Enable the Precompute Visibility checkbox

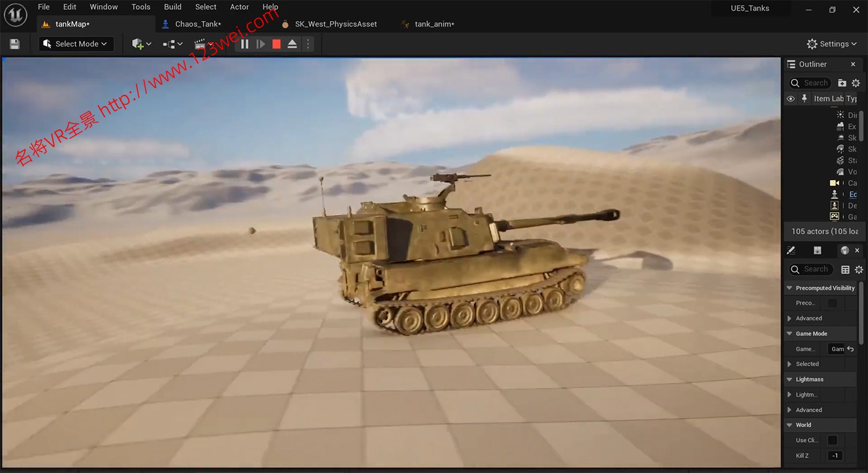pyautogui.click(x=833, y=303)
